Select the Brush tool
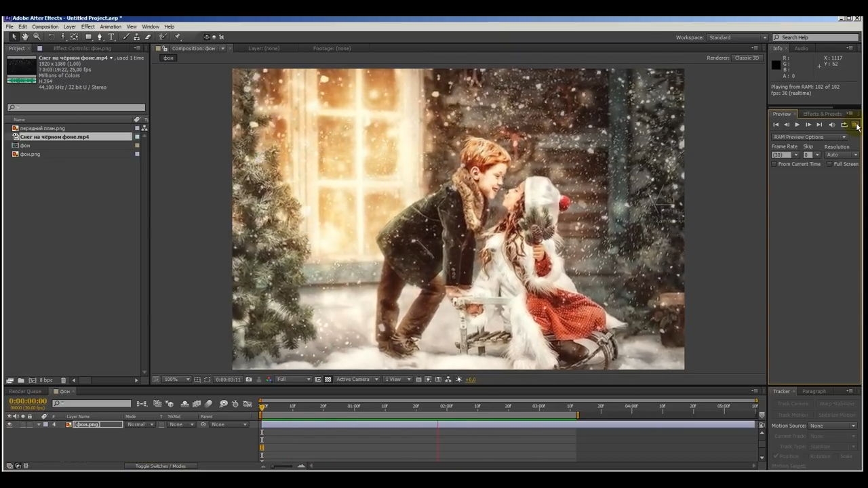The image size is (868, 488). coord(126,37)
